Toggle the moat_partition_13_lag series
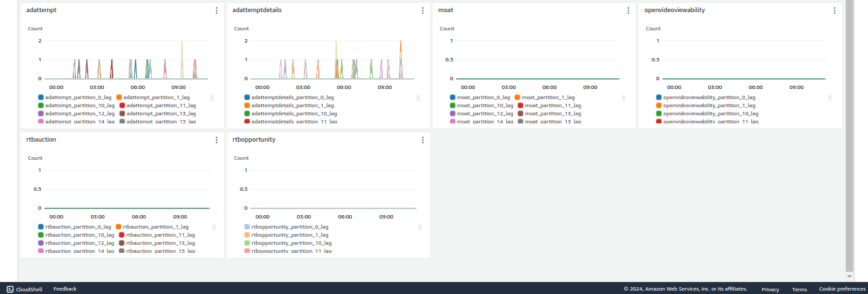This screenshot has width=868, height=294. (x=549, y=113)
